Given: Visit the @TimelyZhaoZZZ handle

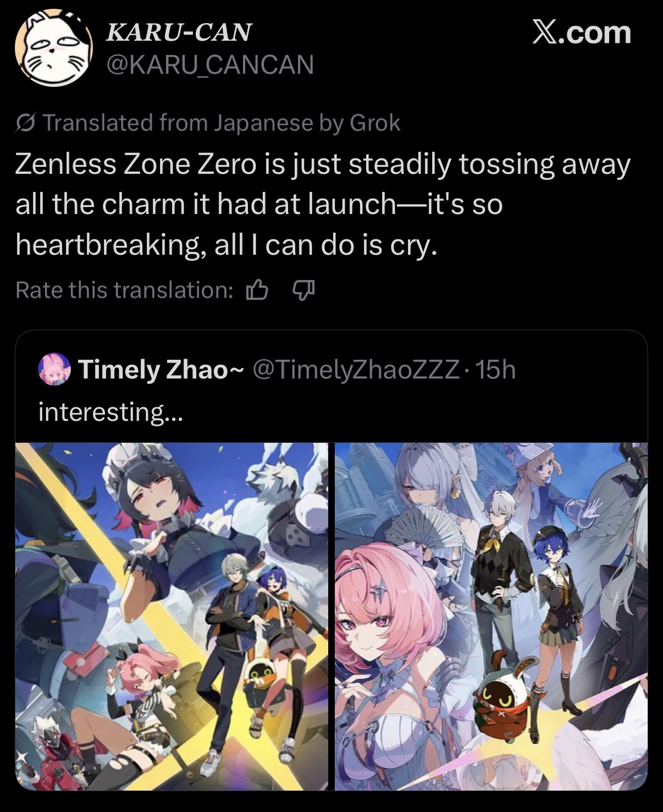Looking at the screenshot, I should point(355,370).
